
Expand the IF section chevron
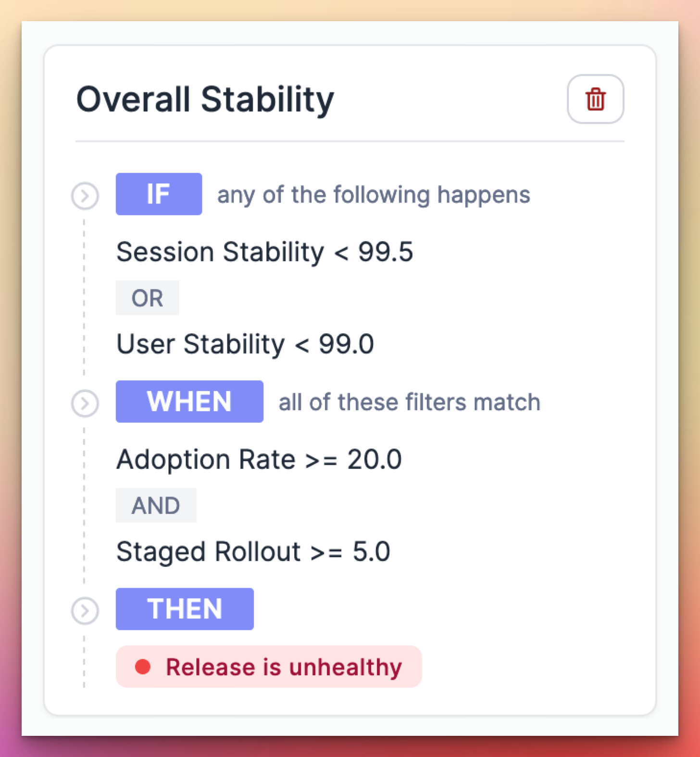(x=85, y=196)
